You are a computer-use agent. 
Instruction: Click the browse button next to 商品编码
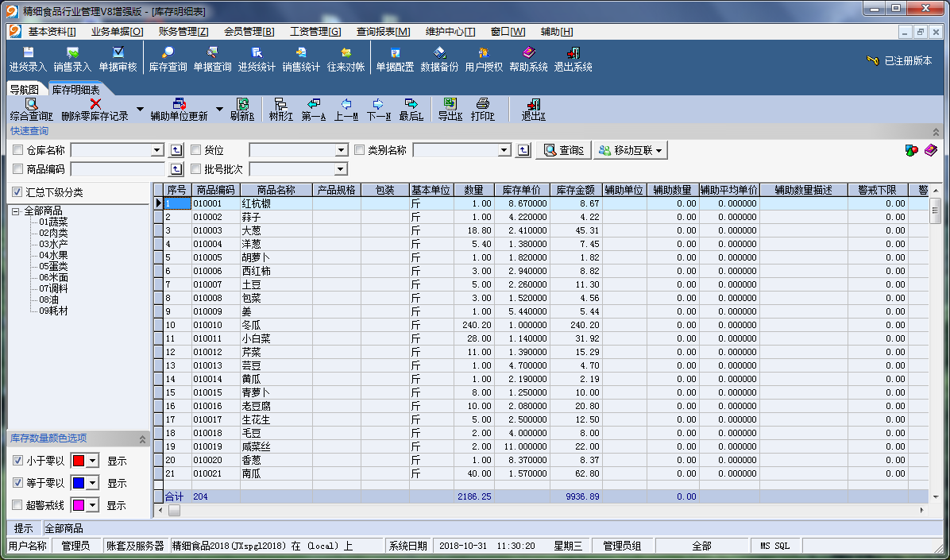176,169
